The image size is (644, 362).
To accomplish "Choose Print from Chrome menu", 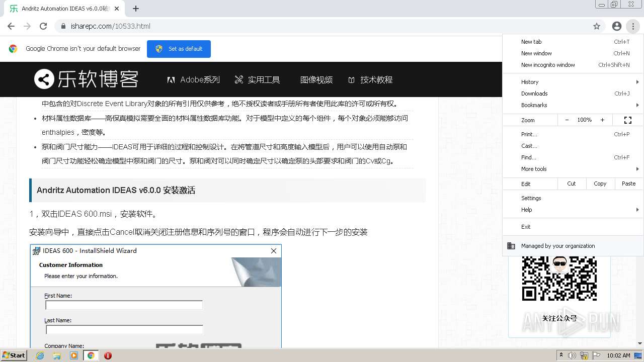I will tap(573, 134).
